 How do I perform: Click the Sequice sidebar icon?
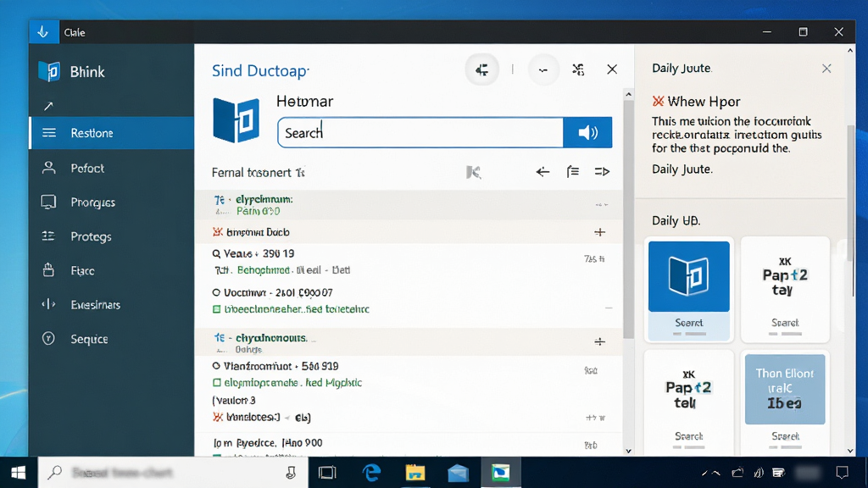pyautogui.click(x=48, y=339)
